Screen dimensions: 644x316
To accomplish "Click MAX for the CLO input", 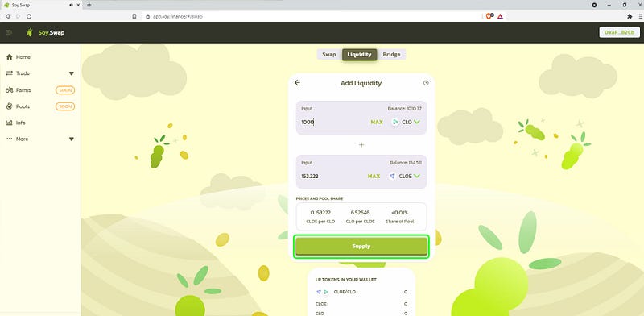I will click(377, 123).
